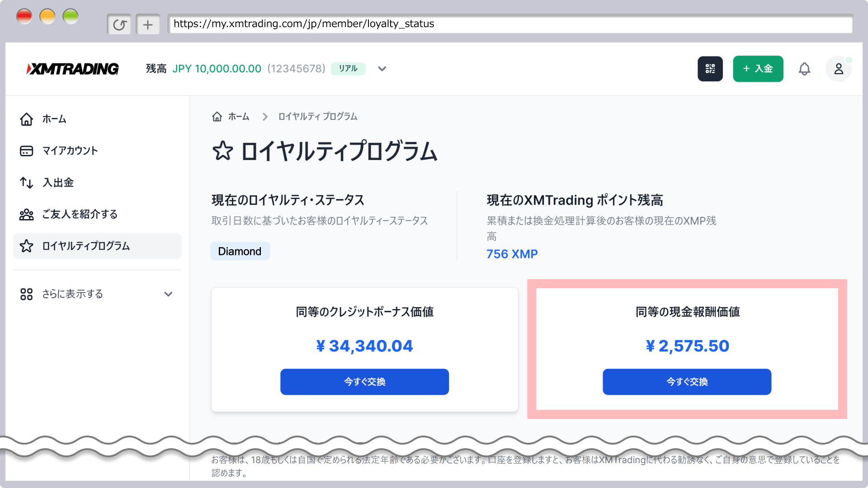868x488 pixels.
Task: Click the breadcrumb home icon
Action: pyautogui.click(x=217, y=117)
